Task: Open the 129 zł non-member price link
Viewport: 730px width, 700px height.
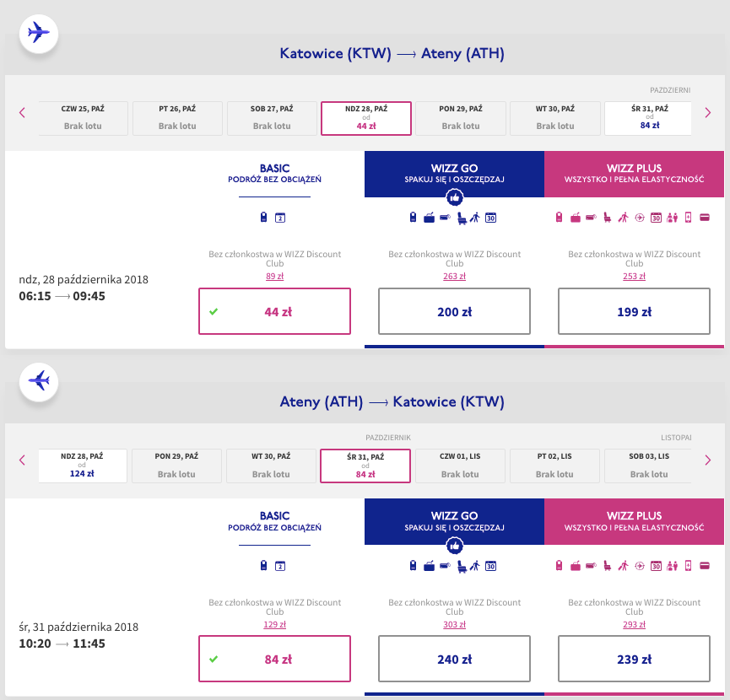Action: [x=274, y=624]
